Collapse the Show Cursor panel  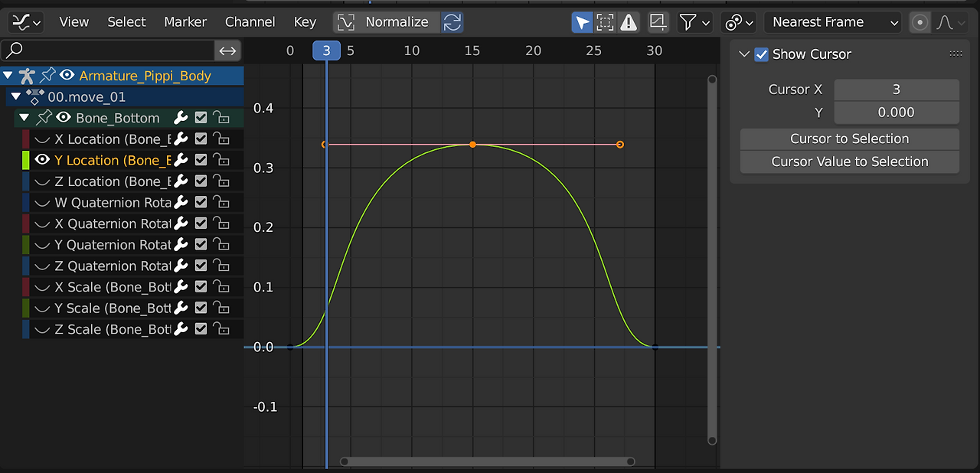tap(744, 54)
